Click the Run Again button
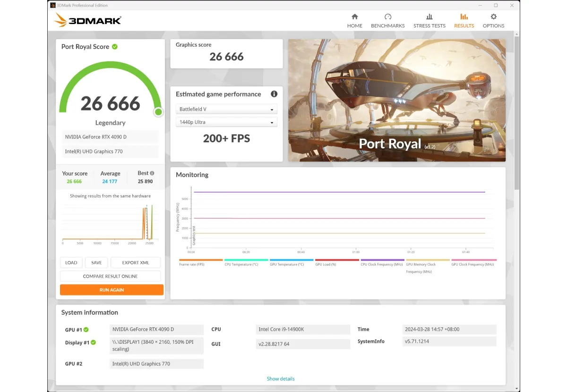This screenshot has width=567, height=392. tap(112, 290)
